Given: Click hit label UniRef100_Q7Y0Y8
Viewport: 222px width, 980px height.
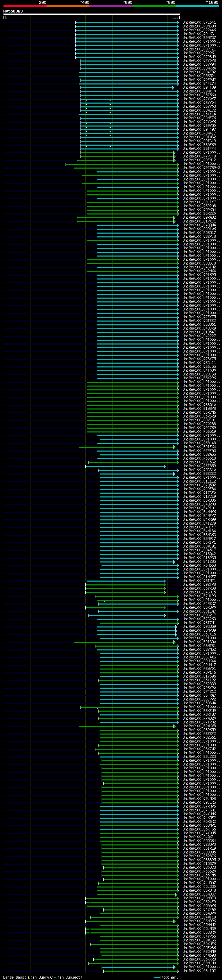Looking at the screenshot, I should click(199, 60).
